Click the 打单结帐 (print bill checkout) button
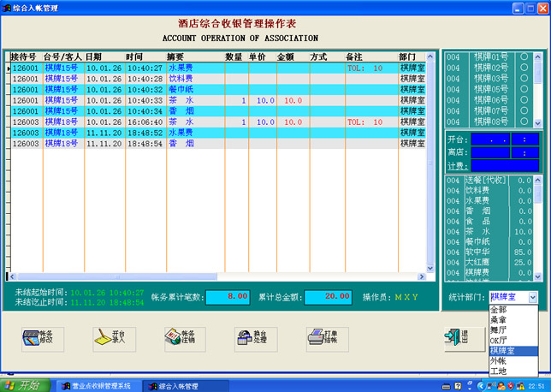Viewport: 551px width, 392px height. (328, 339)
